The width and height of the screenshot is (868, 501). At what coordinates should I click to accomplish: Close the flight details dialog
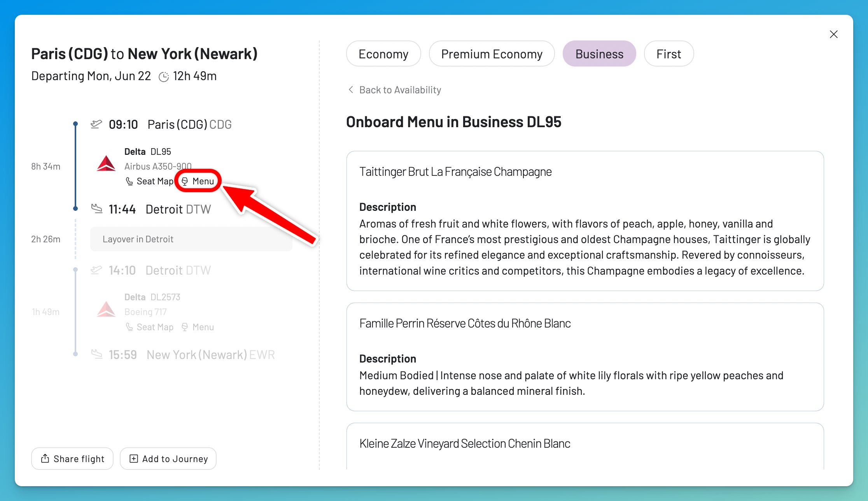point(834,34)
